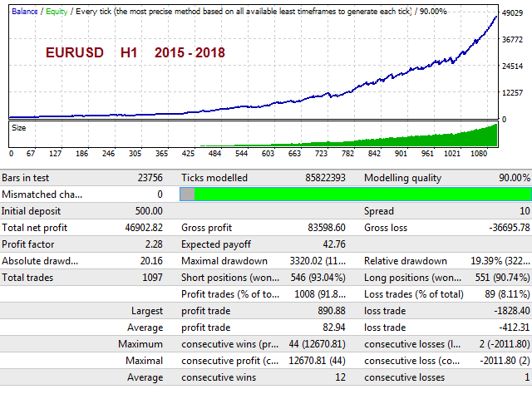Click the gray segment of the quality bar

tap(187, 195)
